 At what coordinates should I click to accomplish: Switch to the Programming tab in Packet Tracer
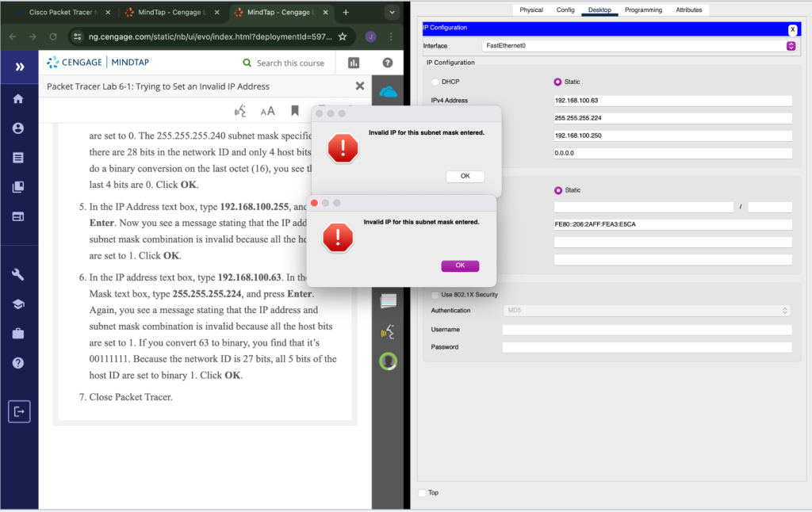pos(643,10)
